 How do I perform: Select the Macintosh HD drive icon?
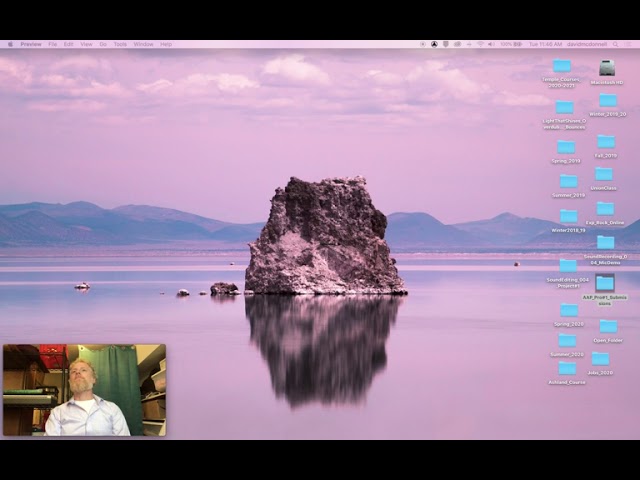607,68
